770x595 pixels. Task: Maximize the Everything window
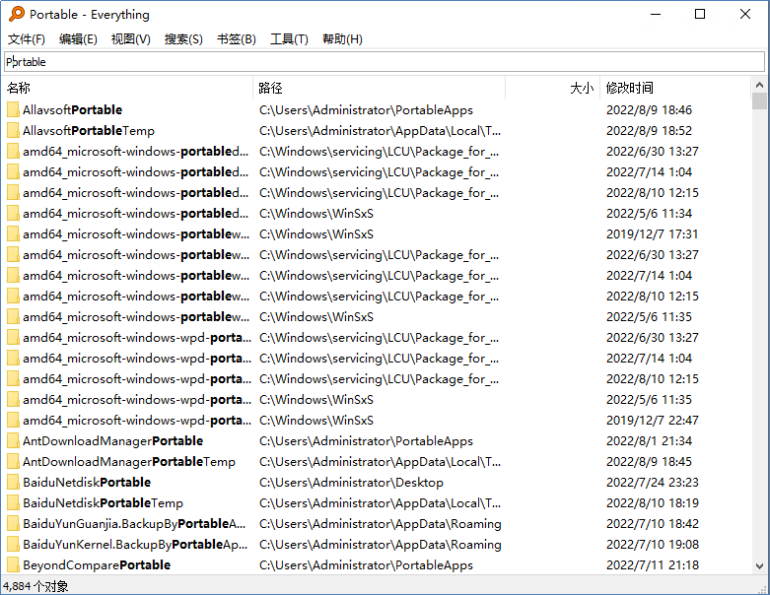700,14
